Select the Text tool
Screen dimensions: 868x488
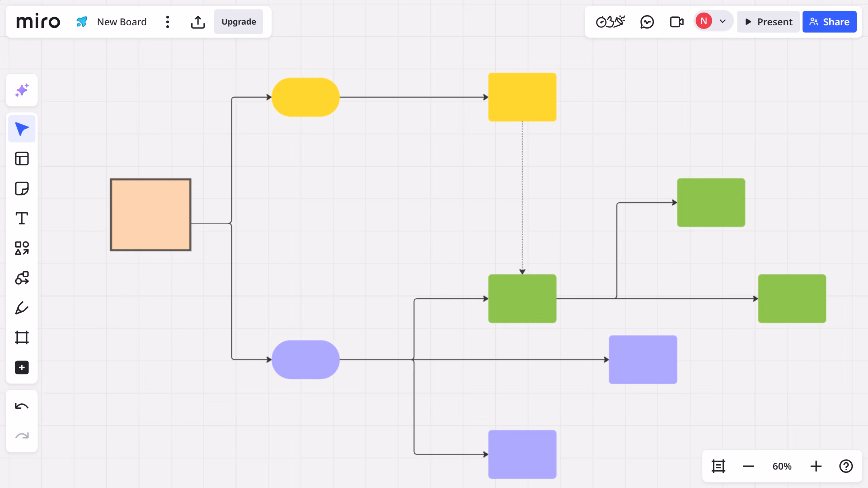22,218
